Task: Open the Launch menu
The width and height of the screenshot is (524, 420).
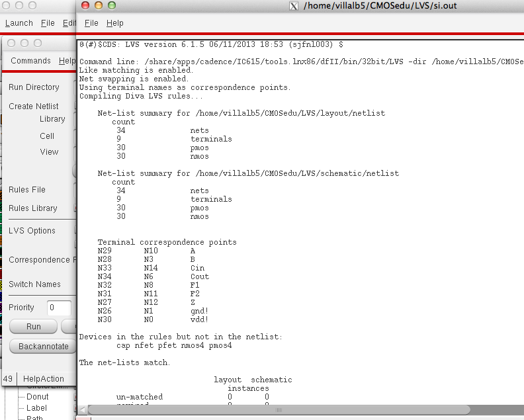Action: (x=19, y=23)
